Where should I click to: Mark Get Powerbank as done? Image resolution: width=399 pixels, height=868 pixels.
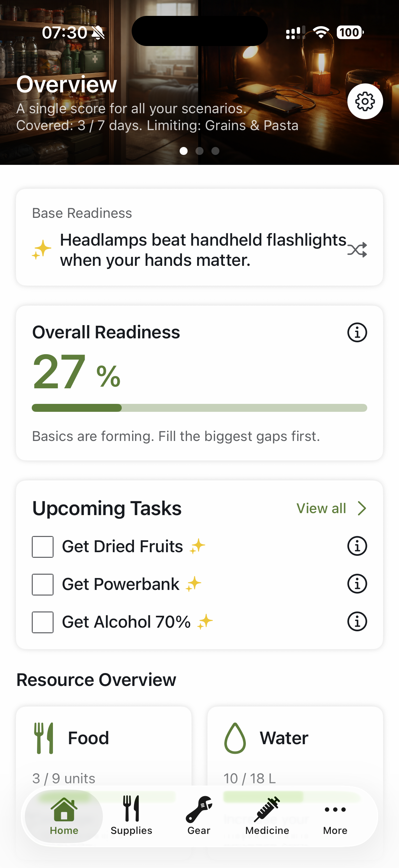(x=43, y=584)
